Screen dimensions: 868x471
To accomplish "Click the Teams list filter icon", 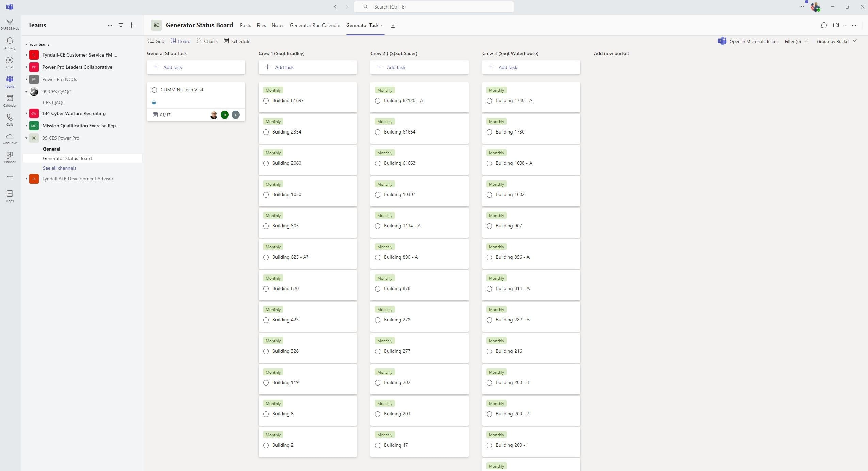I will pyautogui.click(x=121, y=25).
